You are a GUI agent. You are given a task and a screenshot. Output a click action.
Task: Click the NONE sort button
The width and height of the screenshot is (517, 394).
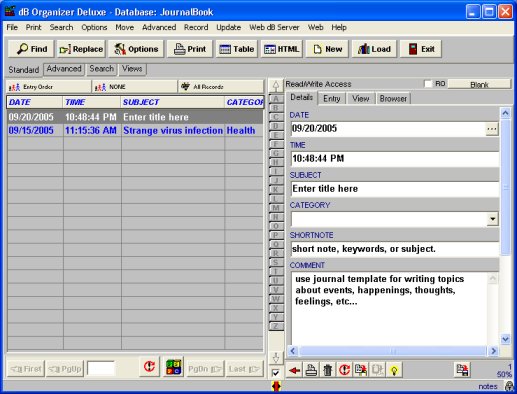click(x=135, y=87)
